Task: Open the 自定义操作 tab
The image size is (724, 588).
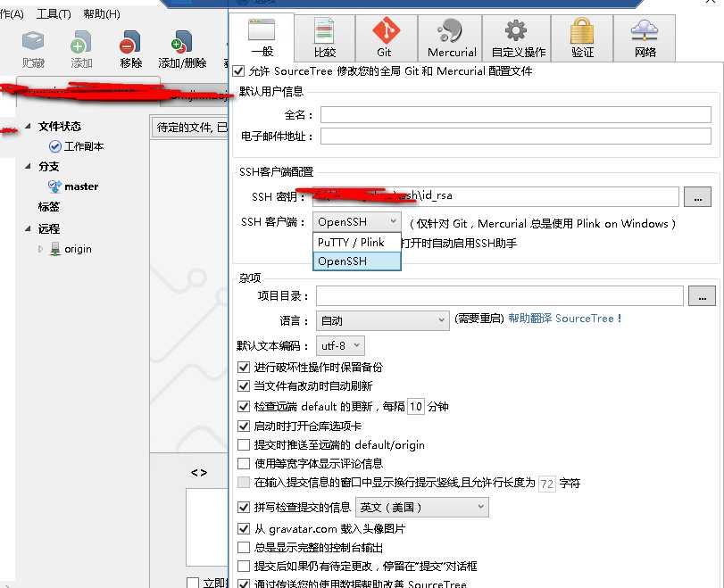Action: (517, 38)
